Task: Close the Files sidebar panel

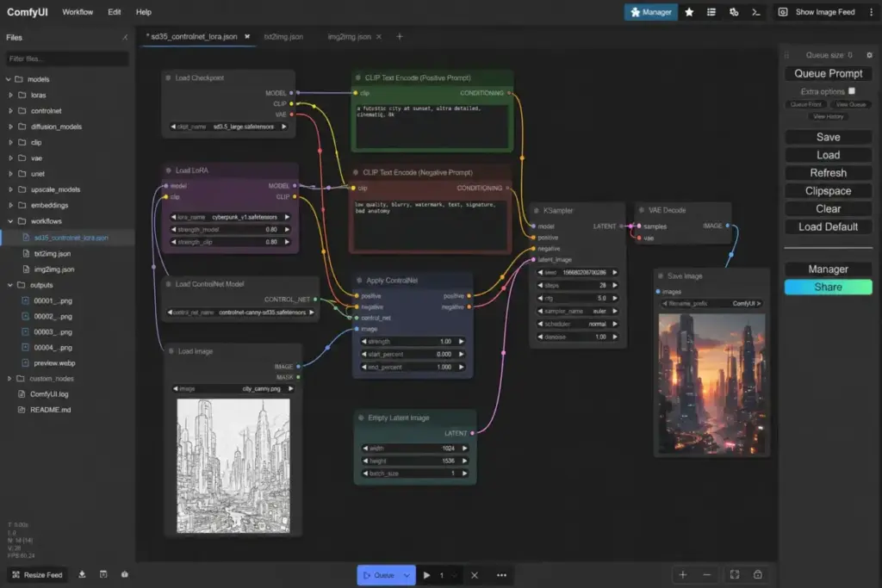Action: tap(125, 38)
